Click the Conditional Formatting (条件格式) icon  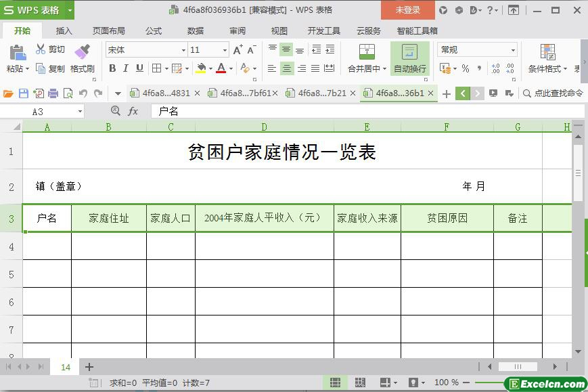(547, 52)
